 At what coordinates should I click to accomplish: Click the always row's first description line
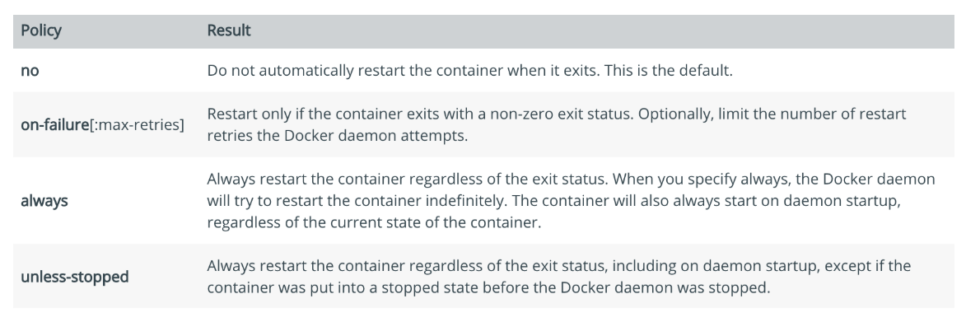click(x=572, y=180)
